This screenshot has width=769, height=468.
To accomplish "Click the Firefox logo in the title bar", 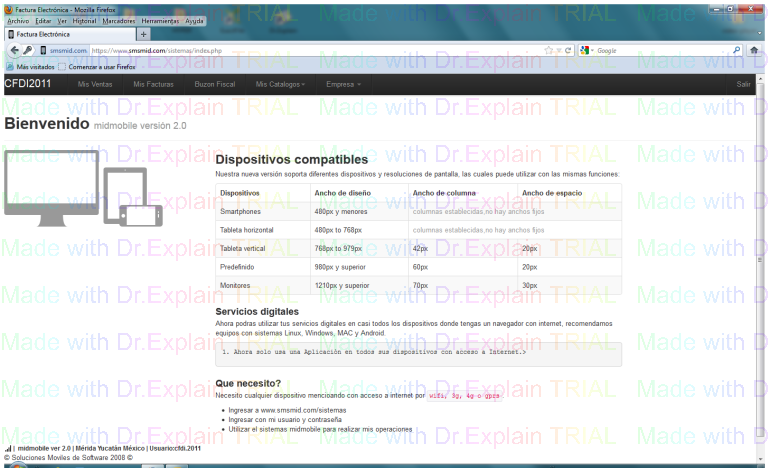I will [9, 9].
